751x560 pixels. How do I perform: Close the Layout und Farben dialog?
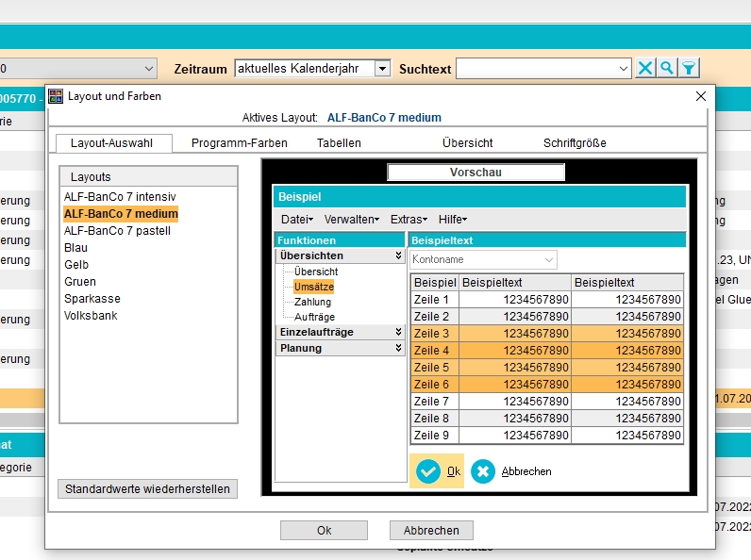tap(701, 96)
